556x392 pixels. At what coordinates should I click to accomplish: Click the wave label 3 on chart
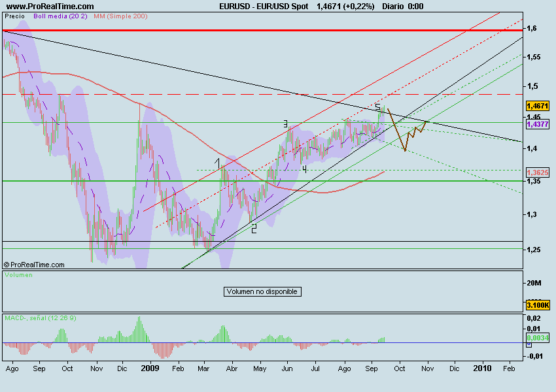pos(285,124)
